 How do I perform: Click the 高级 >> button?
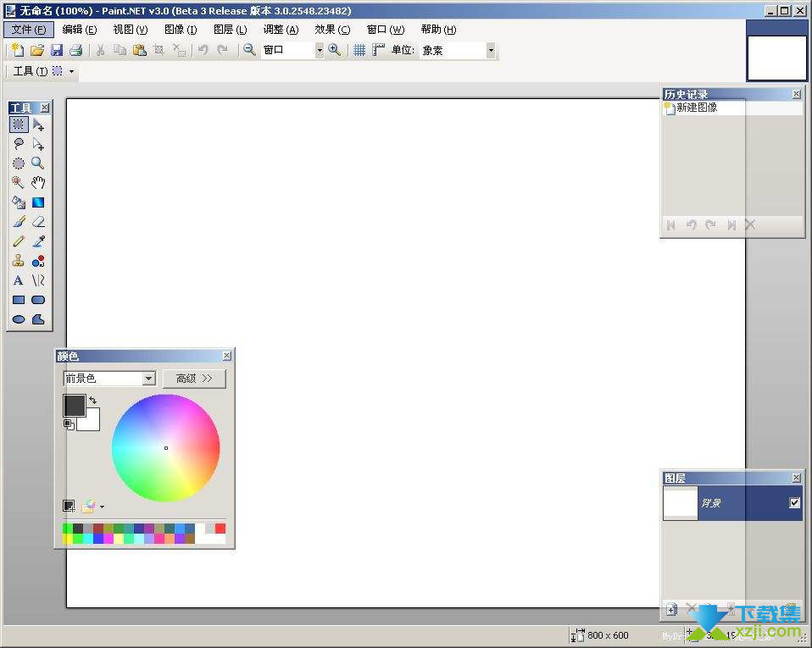[194, 379]
